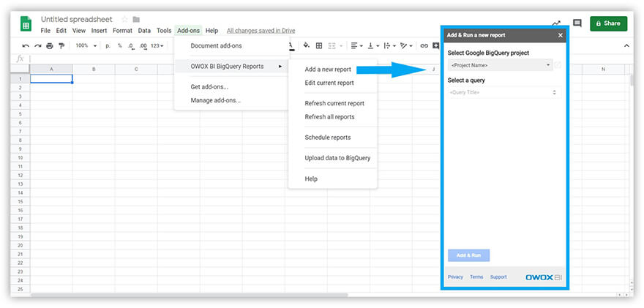The height and width of the screenshot is (308, 644).
Task: Open the Support link
Action: pos(498,277)
